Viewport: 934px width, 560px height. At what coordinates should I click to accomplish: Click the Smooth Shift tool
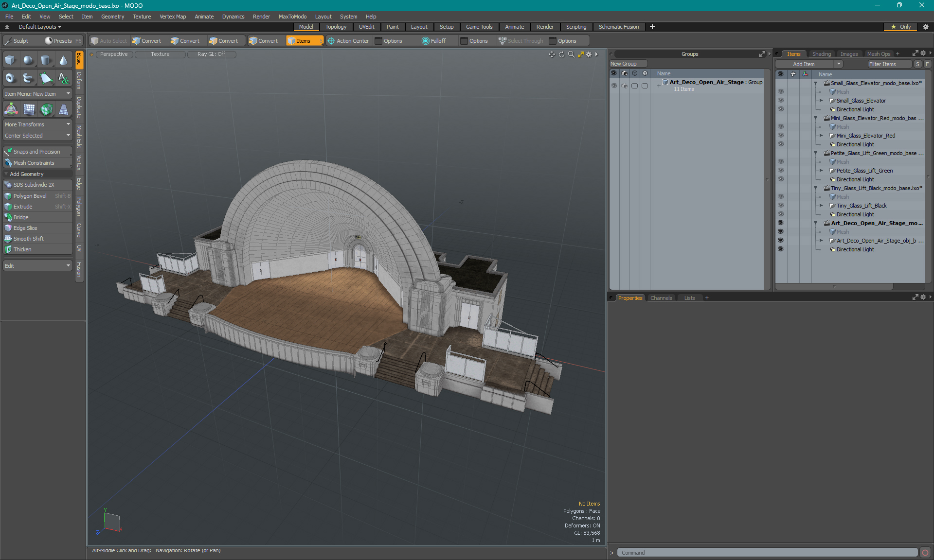click(x=37, y=239)
